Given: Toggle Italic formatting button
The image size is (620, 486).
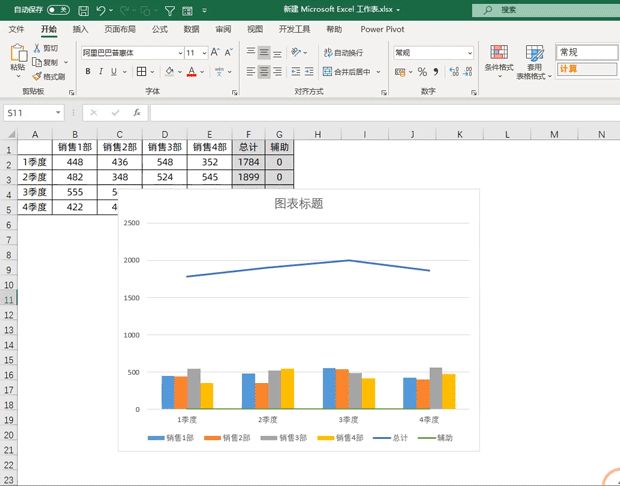Looking at the screenshot, I should [101, 72].
